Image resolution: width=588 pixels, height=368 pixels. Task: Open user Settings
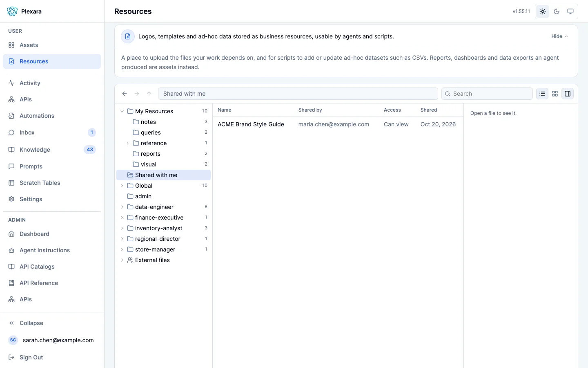click(52, 199)
